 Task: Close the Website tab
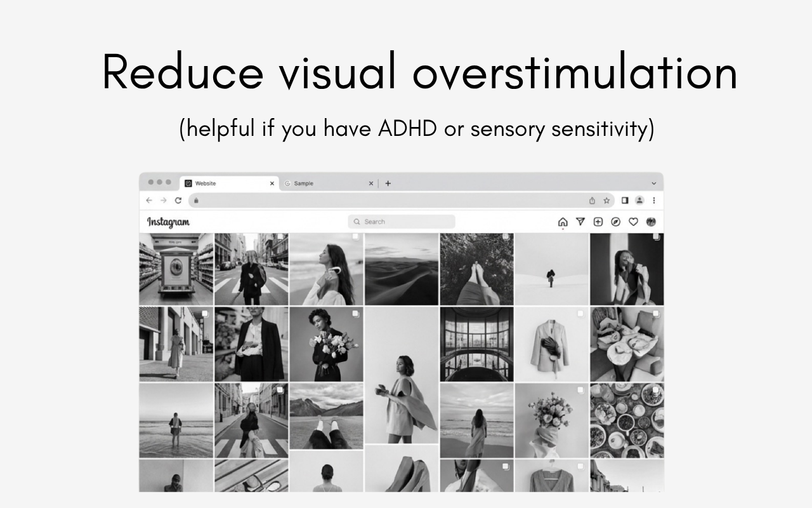click(x=272, y=184)
